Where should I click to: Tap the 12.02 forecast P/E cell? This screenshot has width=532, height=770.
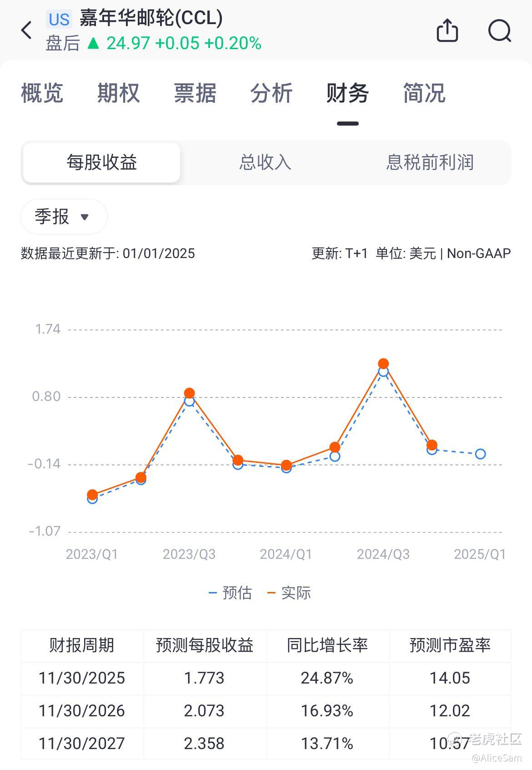pyautogui.click(x=450, y=711)
